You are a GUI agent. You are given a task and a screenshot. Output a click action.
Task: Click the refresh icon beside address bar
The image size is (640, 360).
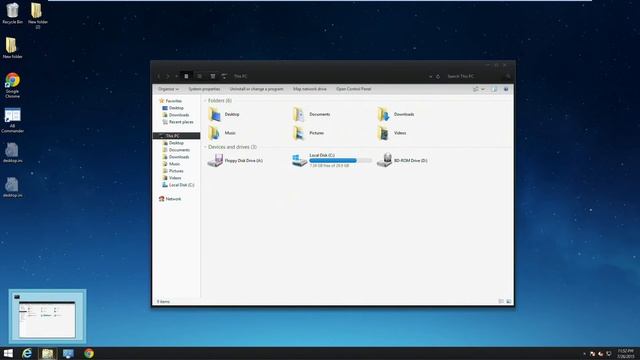[x=438, y=76]
